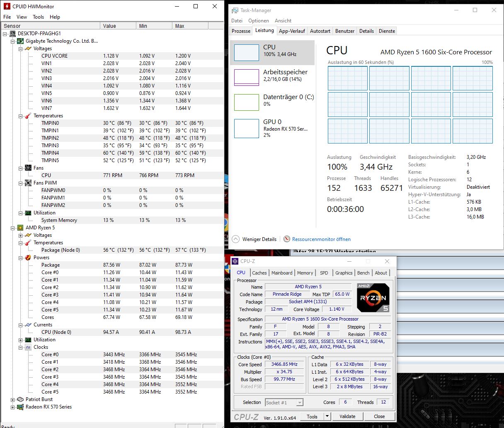The height and width of the screenshot is (428, 504).
Task: Open the Tools menu in HWMonitor
Action: point(39,17)
